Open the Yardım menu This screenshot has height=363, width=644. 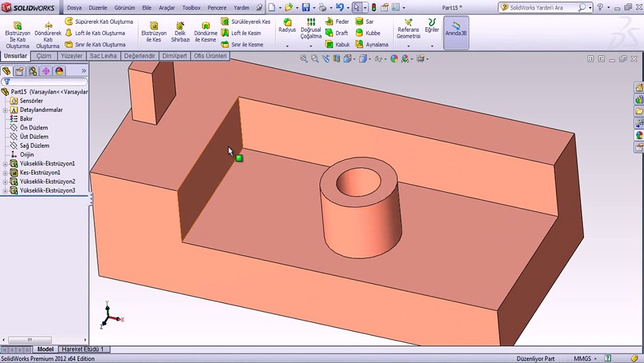(x=241, y=8)
